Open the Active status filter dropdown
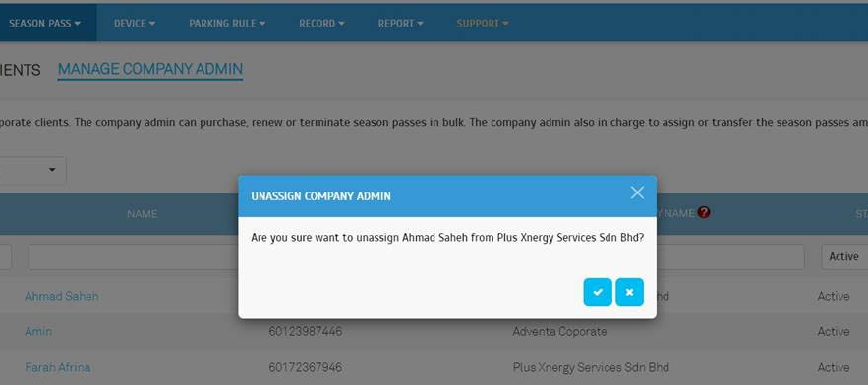868x385 pixels. point(844,256)
